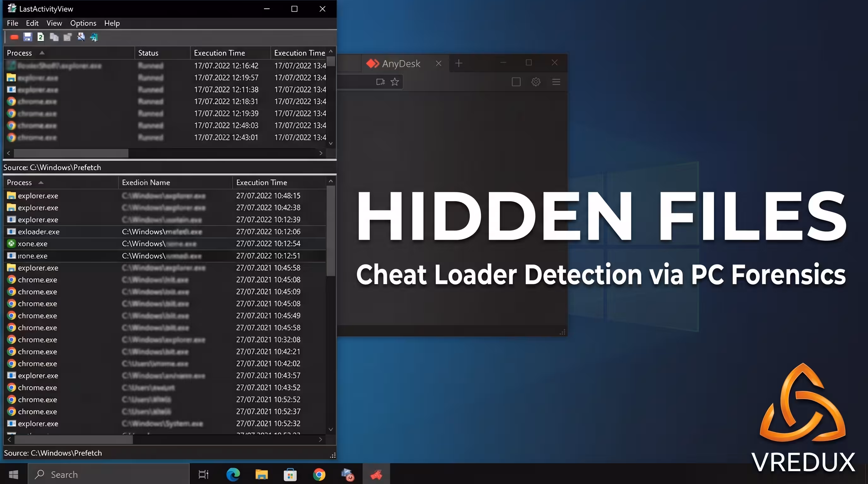Click the square display icon in AnyDesk toolbar

click(516, 82)
